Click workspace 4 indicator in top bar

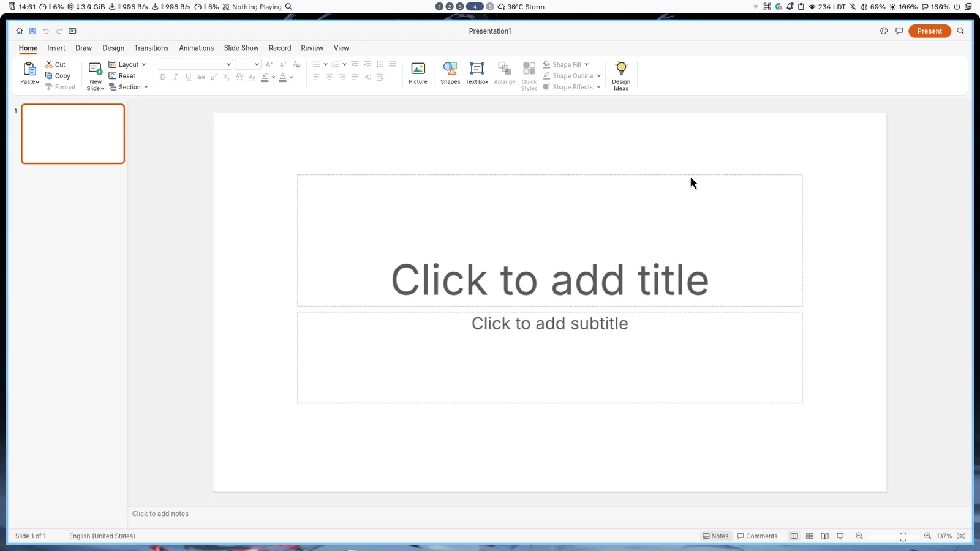[475, 7]
